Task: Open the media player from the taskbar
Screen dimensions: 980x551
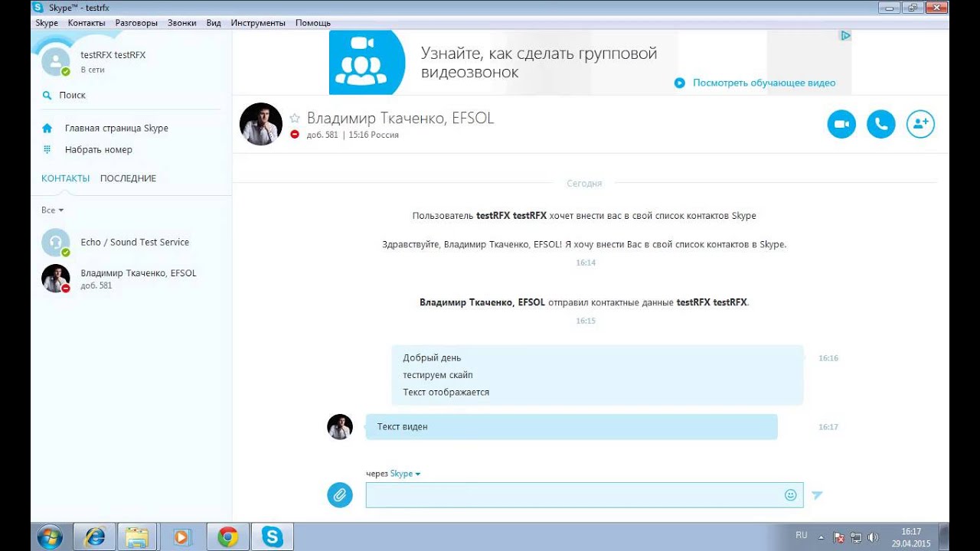Action: [181, 536]
